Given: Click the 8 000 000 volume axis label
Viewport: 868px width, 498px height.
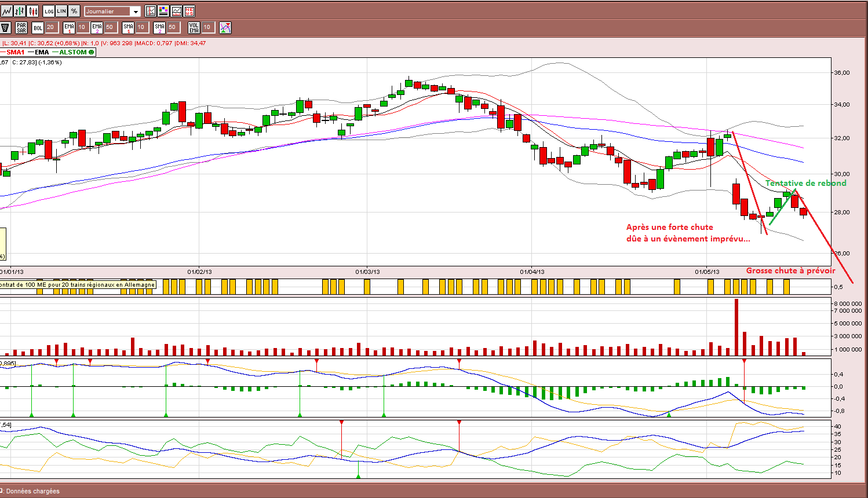Looking at the screenshot, I should tap(848, 303).
